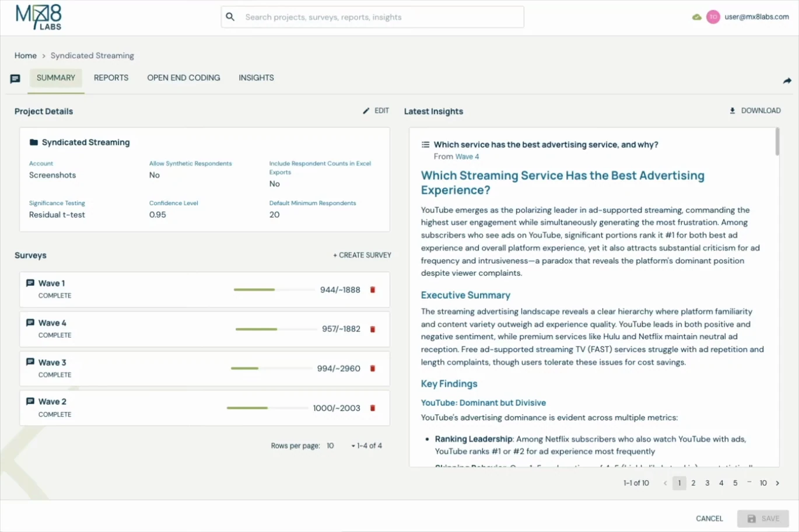Click the pencil Edit icon

click(x=366, y=111)
